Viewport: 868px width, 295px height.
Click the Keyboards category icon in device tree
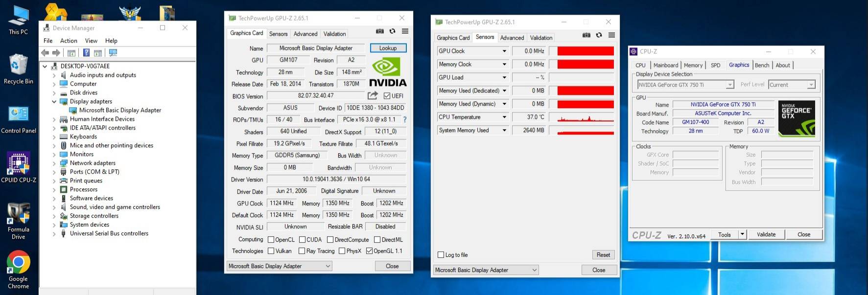click(64, 136)
